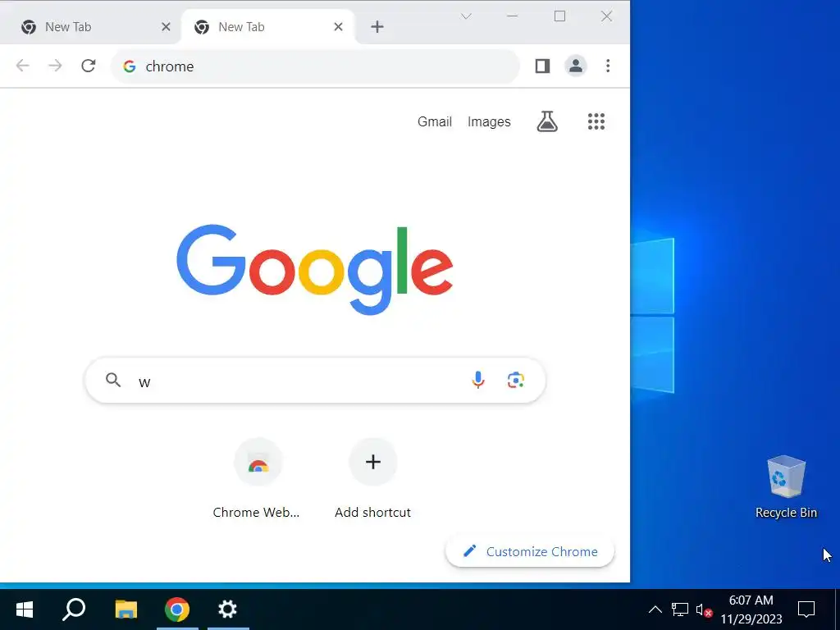
Task: Open File Explorer from taskbar
Action: 126,609
